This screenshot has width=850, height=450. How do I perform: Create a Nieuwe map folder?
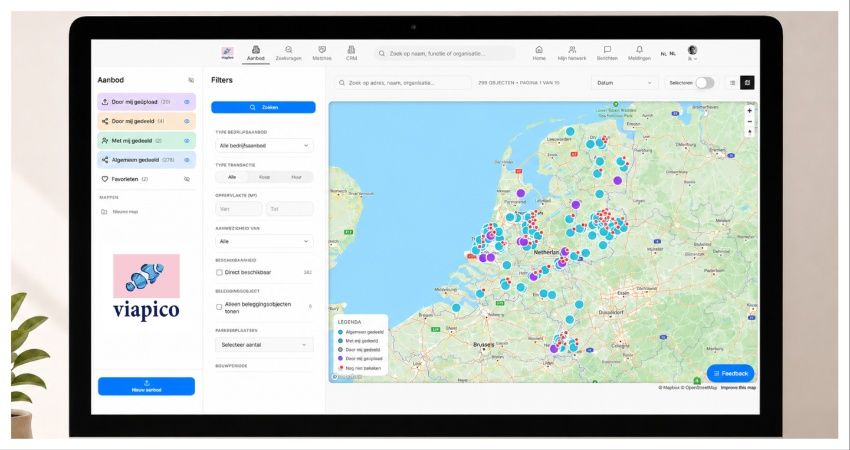point(119,212)
